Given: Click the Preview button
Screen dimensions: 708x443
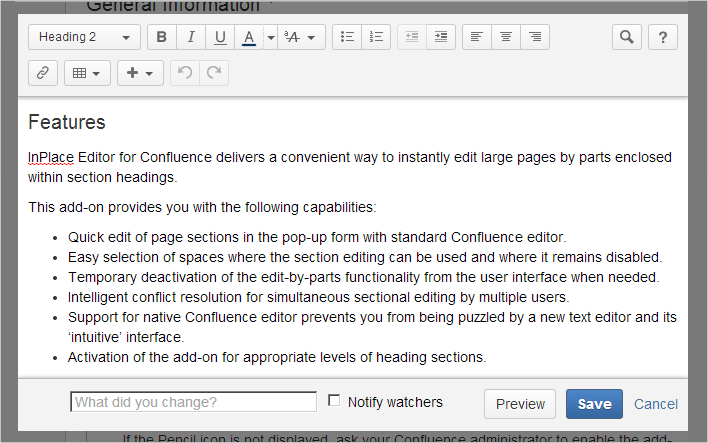Looking at the screenshot, I should click(x=520, y=404).
